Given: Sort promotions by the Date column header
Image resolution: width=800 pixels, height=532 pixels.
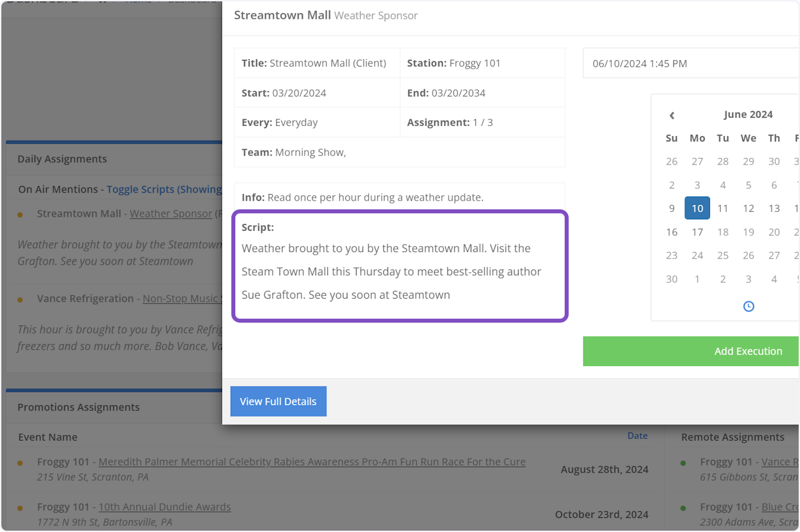Looking at the screenshot, I should [637, 435].
